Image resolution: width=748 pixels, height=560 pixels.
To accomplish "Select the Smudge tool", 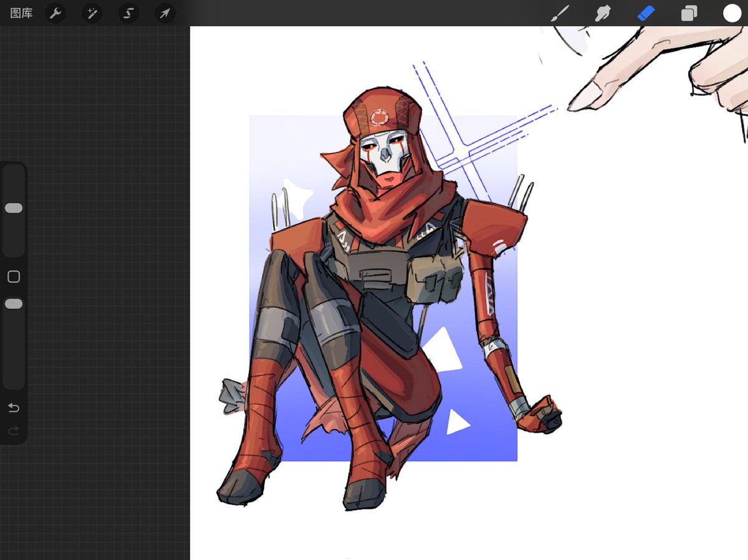I will tap(603, 13).
